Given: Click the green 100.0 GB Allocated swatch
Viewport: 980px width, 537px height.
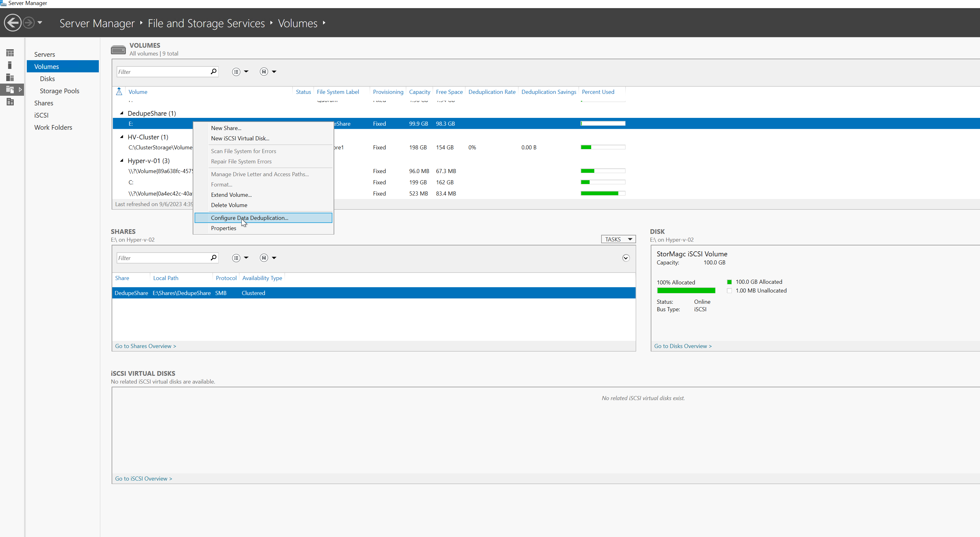Looking at the screenshot, I should 729,282.
